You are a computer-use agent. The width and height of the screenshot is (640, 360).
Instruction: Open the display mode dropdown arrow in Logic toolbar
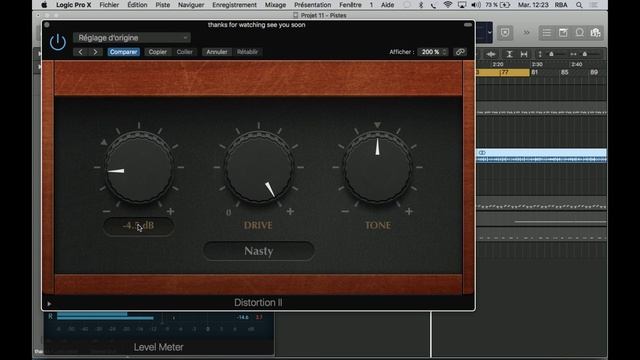click(490, 33)
